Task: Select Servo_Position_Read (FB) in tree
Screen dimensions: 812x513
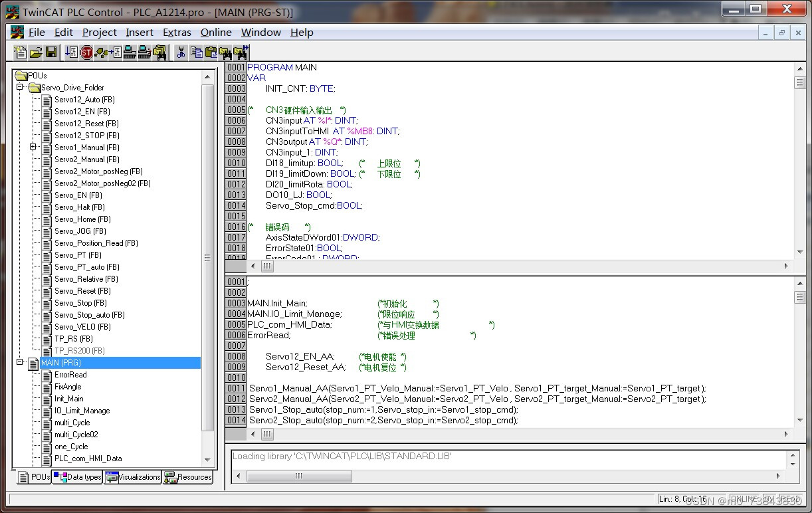Action: 96,243
